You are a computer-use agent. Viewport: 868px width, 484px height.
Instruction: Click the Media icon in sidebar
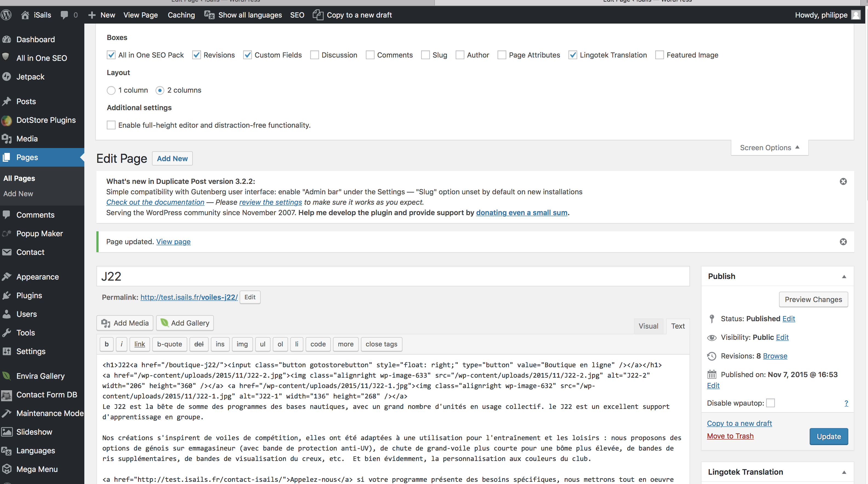coord(6,139)
